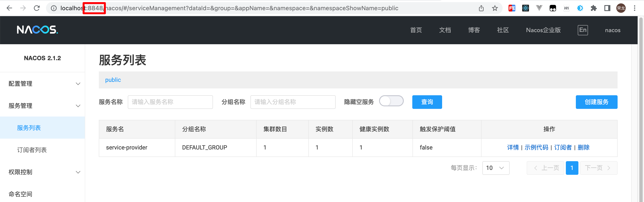Viewport: 644px width, 202px height.
Task: Open the React DevTools extension icon
Action: pos(526,8)
